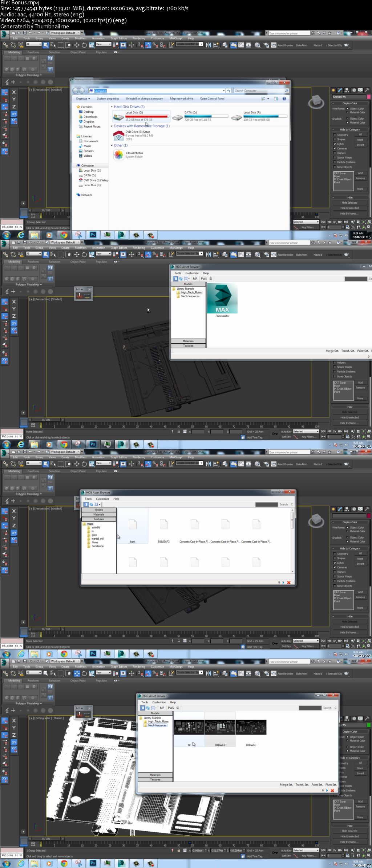Click blue arrow icon in the KitBash asset browser
Viewport: 372px width, 868px height.
coord(327,790)
